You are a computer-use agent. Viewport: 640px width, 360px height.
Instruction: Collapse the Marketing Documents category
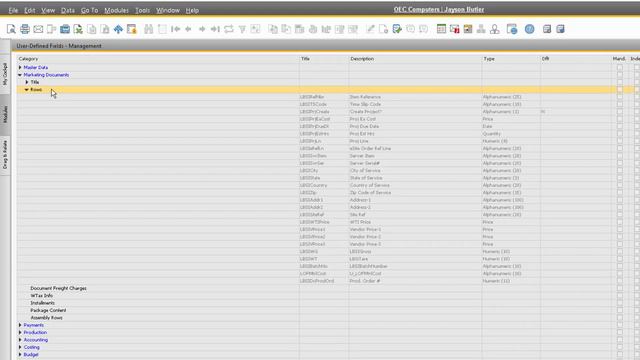(20, 75)
